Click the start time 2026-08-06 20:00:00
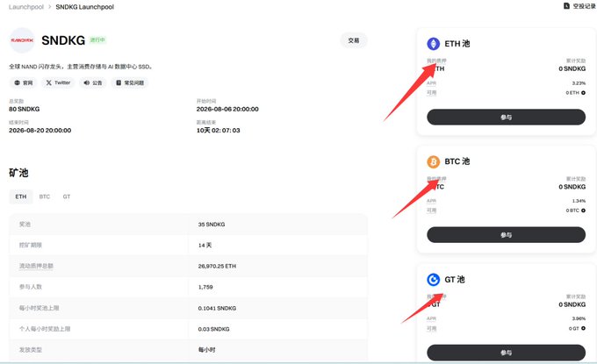 point(227,109)
